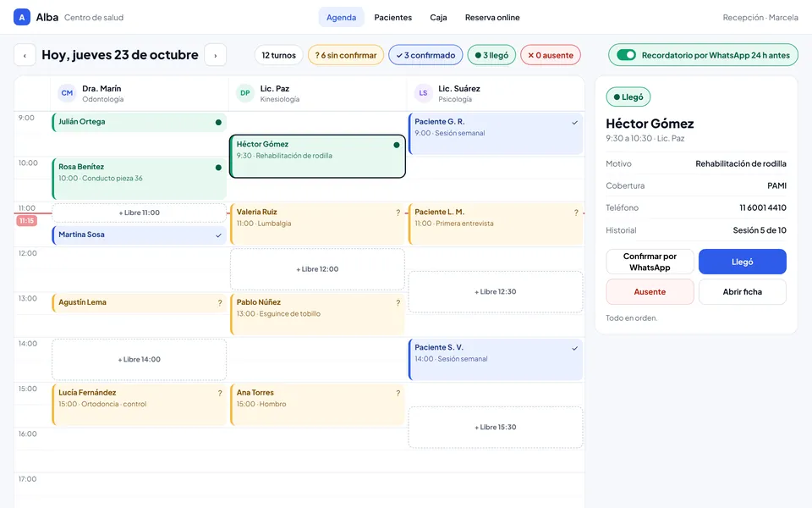This screenshot has width=812, height=508.
Task: Click Confirmar por WhatsApp button
Action: [x=650, y=262]
